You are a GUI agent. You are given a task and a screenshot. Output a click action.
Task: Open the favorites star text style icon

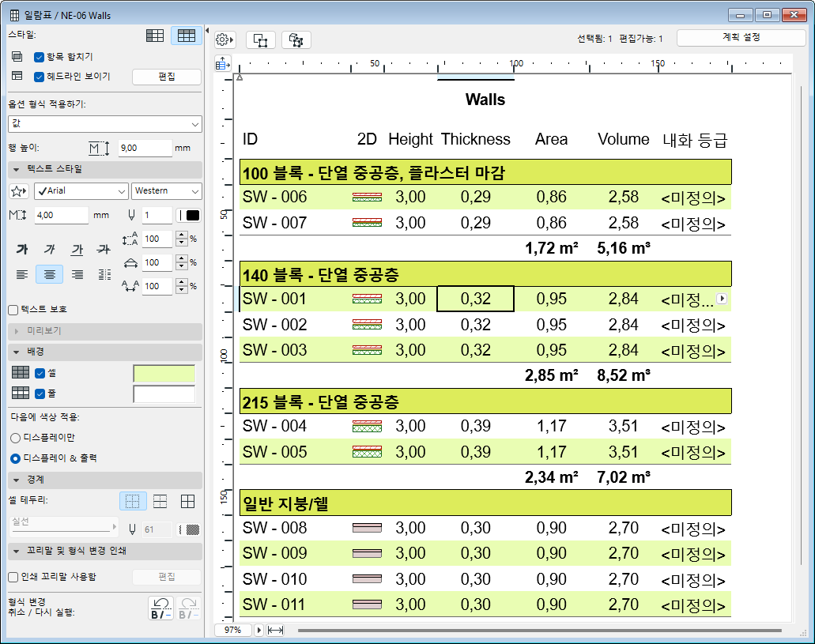(19, 191)
